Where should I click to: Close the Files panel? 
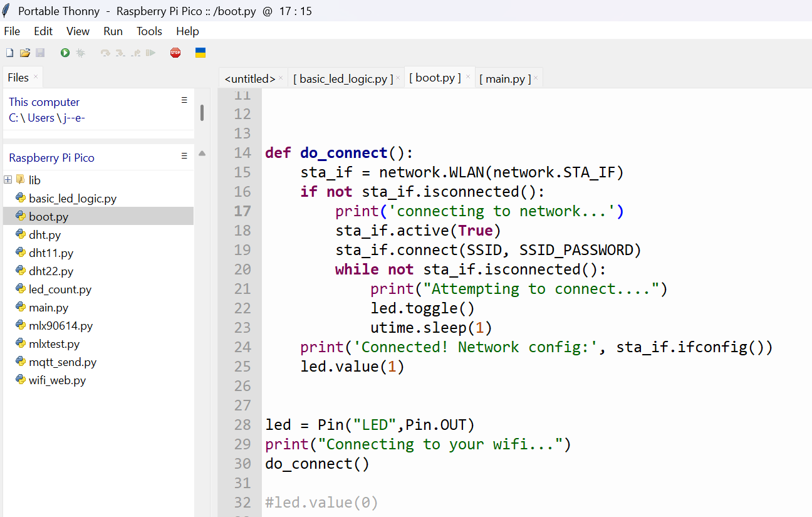tap(36, 76)
